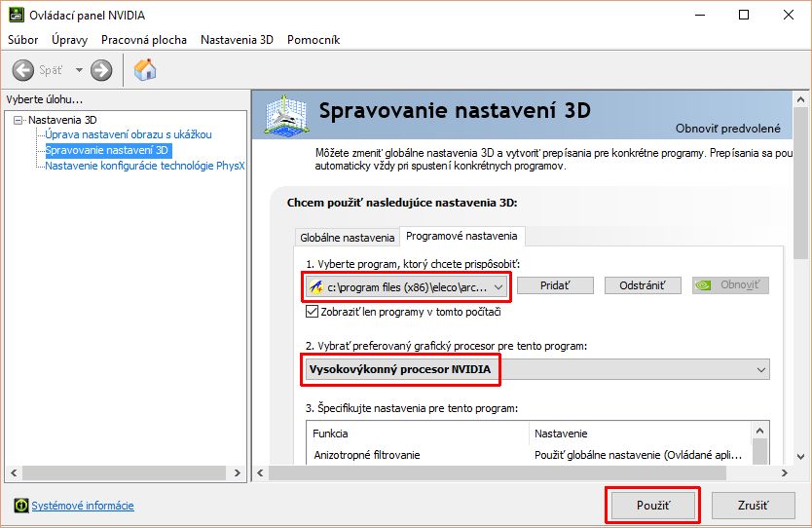Maximize the NVIDIA control panel window
This screenshot has width=812, height=528.
pyautogui.click(x=744, y=15)
